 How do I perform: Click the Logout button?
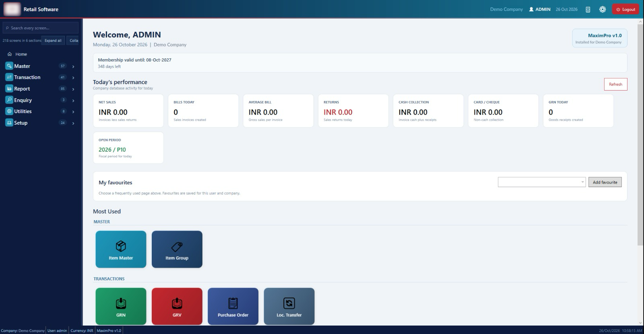[625, 9]
